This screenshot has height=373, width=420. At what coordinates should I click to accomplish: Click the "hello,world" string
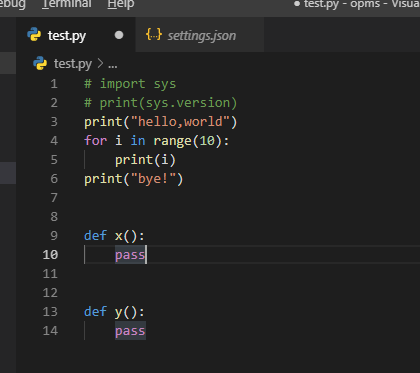(180, 122)
